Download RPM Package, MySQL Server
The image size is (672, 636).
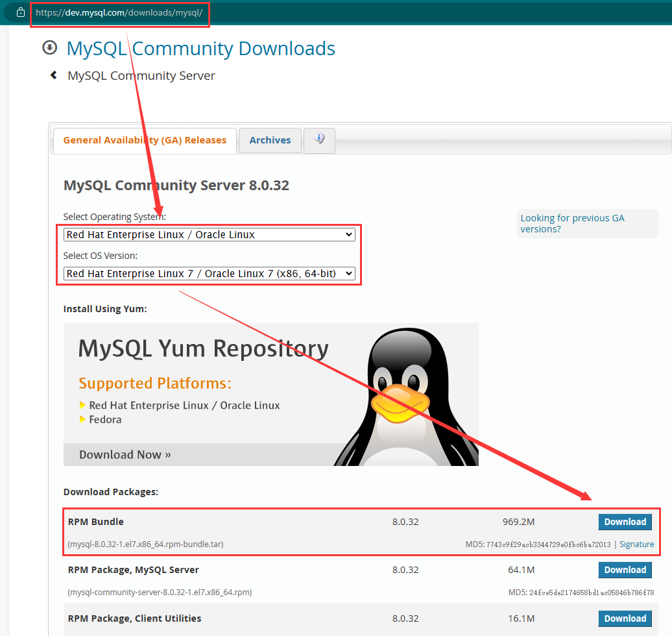click(625, 570)
